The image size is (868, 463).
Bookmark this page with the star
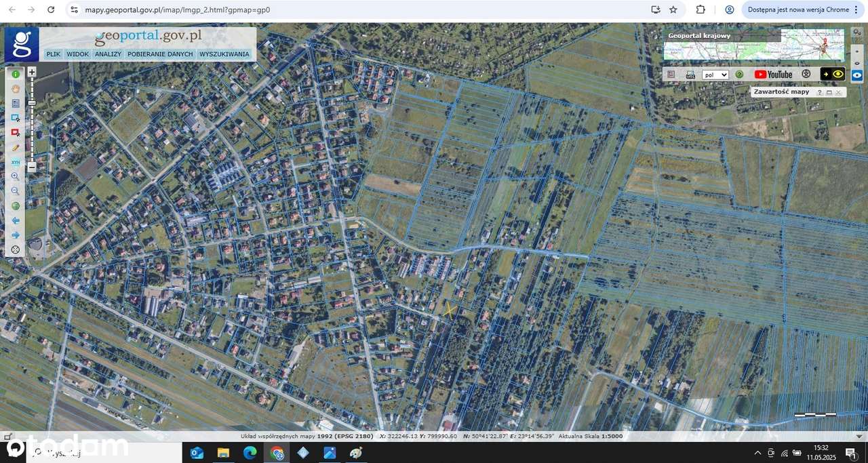tap(673, 9)
